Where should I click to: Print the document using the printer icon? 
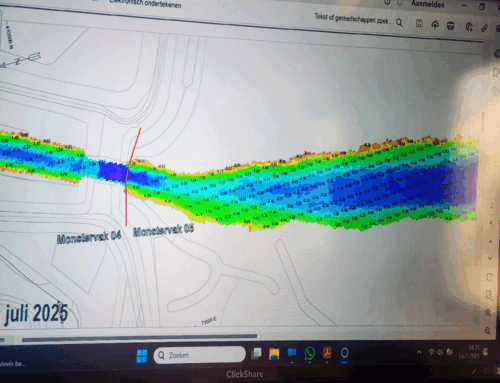pyautogui.click(x=451, y=26)
